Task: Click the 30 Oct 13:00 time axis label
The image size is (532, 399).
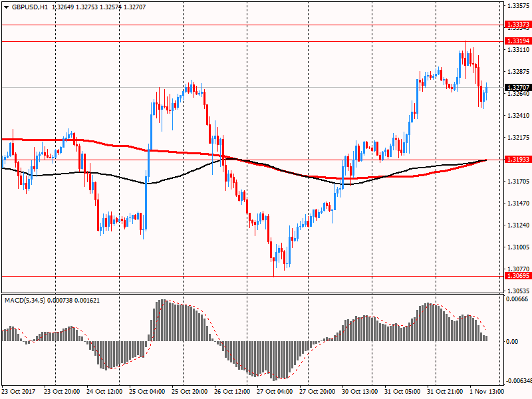Action: (x=360, y=392)
